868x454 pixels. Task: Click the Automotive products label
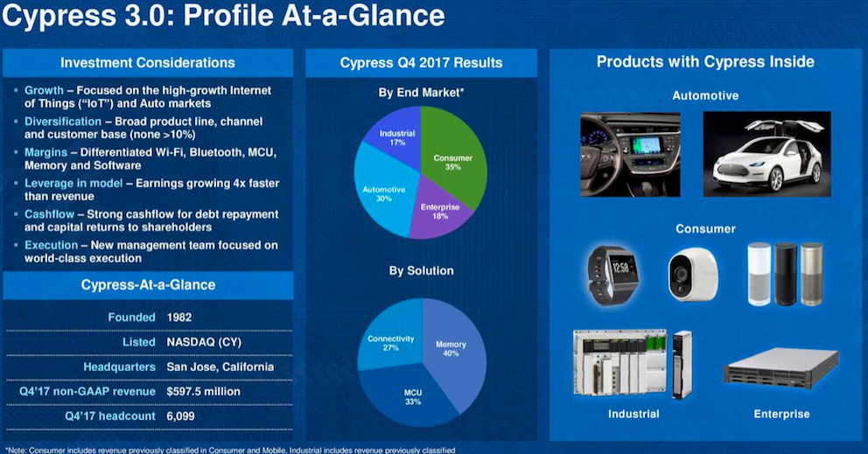point(705,95)
